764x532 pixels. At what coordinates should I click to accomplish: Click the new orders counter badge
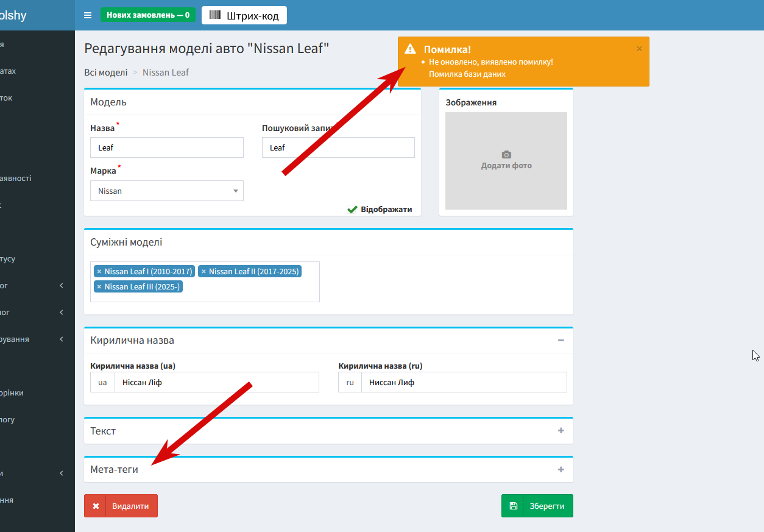point(148,15)
